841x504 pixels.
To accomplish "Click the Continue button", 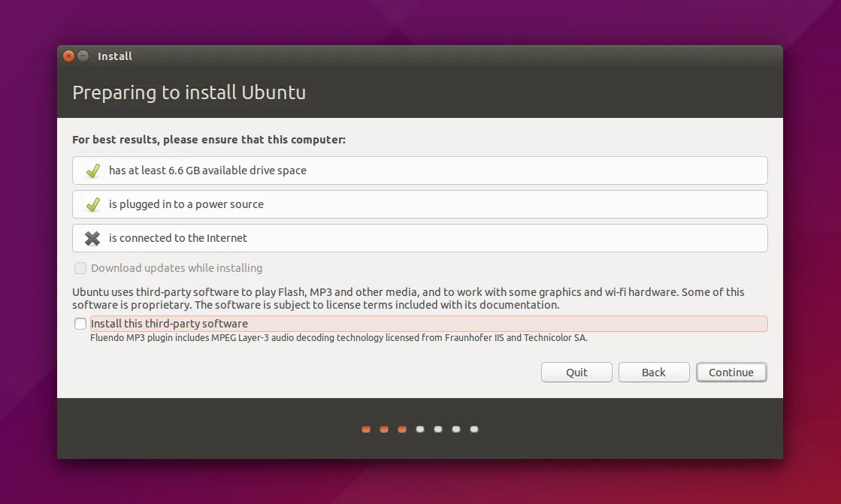I will (731, 372).
